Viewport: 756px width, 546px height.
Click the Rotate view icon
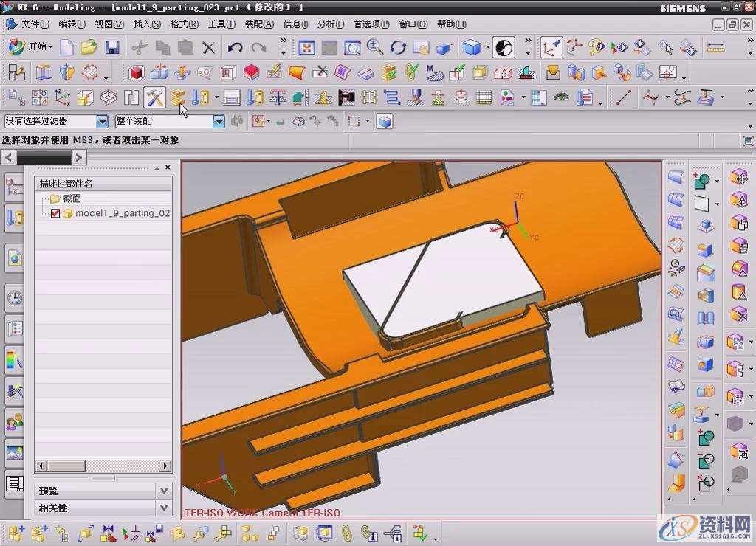[x=398, y=48]
